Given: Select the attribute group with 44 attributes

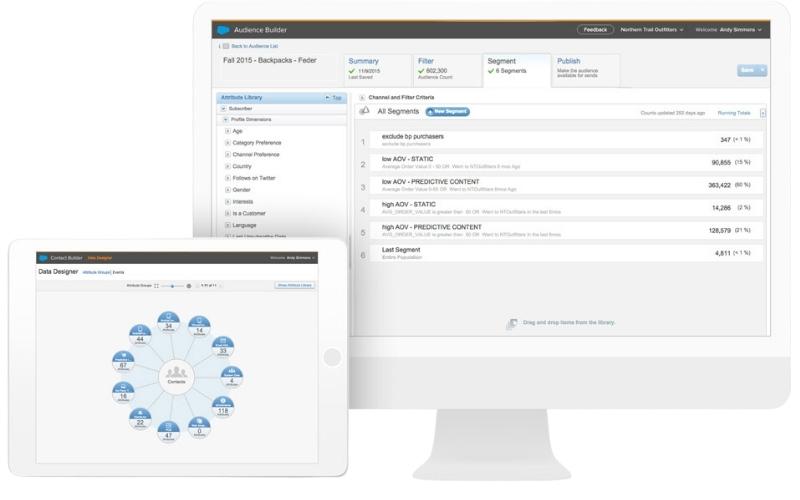Looking at the screenshot, I should (x=139, y=335).
